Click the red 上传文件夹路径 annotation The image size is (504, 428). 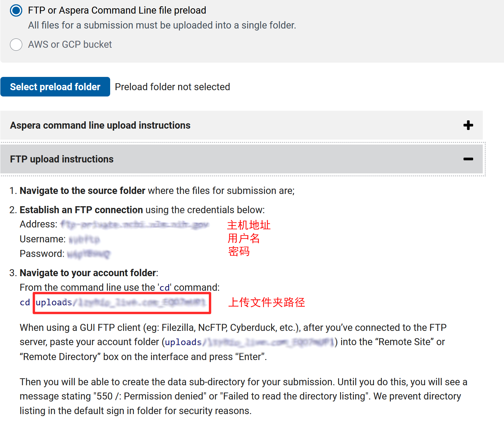tap(266, 302)
